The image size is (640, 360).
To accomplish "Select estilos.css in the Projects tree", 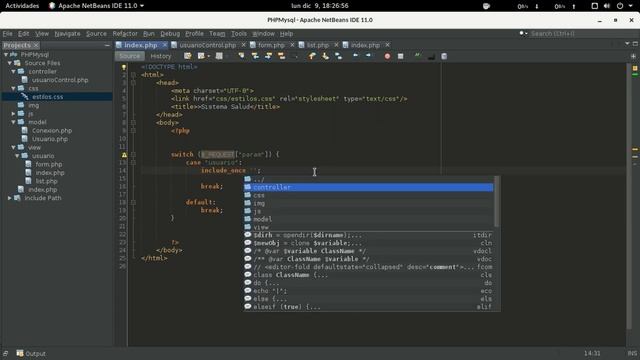I will pyautogui.click(x=47, y=97).
